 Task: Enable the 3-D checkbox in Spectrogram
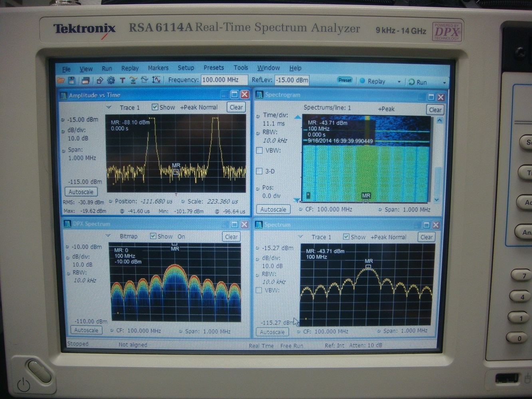[259, 171]
